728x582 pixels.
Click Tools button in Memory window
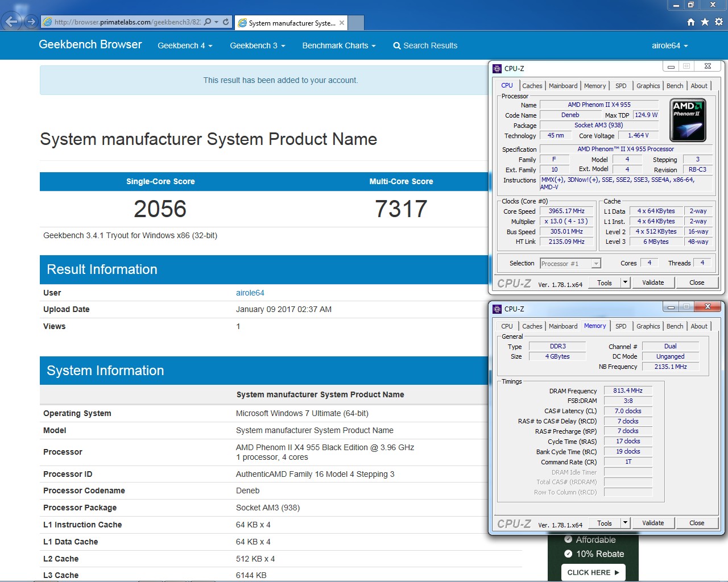[x=605, y=523]
